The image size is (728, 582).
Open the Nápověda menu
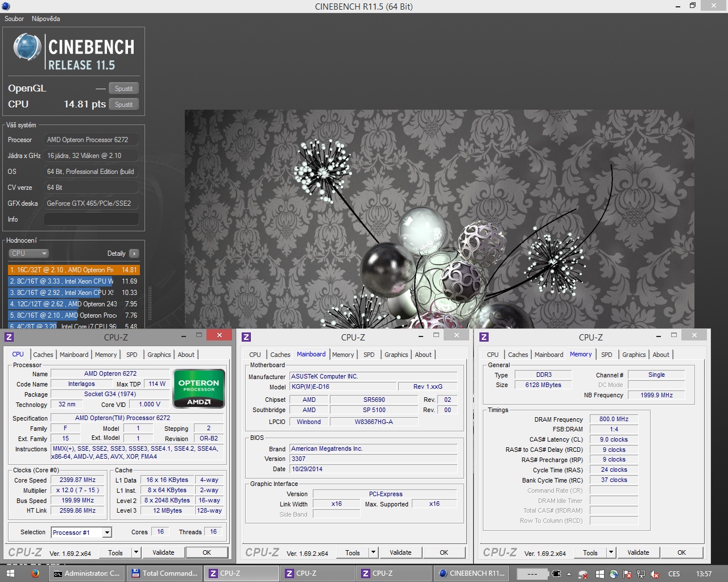point(45,19)
